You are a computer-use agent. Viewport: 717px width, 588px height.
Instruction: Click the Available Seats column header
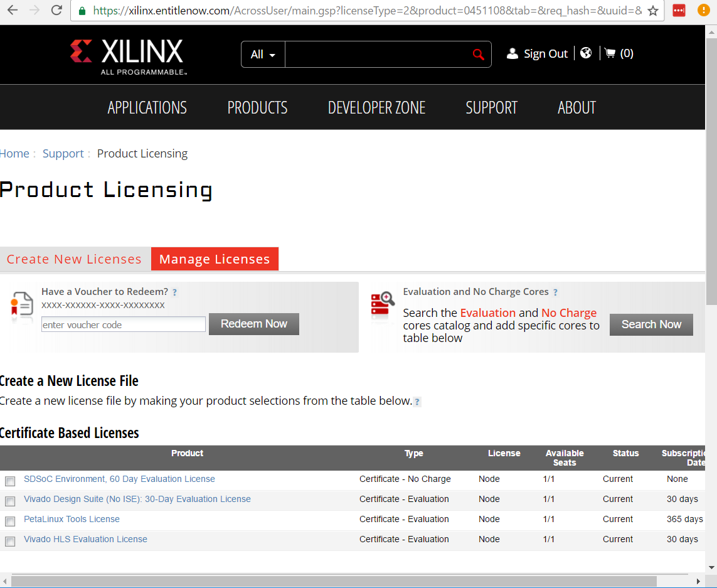(565, 458)
